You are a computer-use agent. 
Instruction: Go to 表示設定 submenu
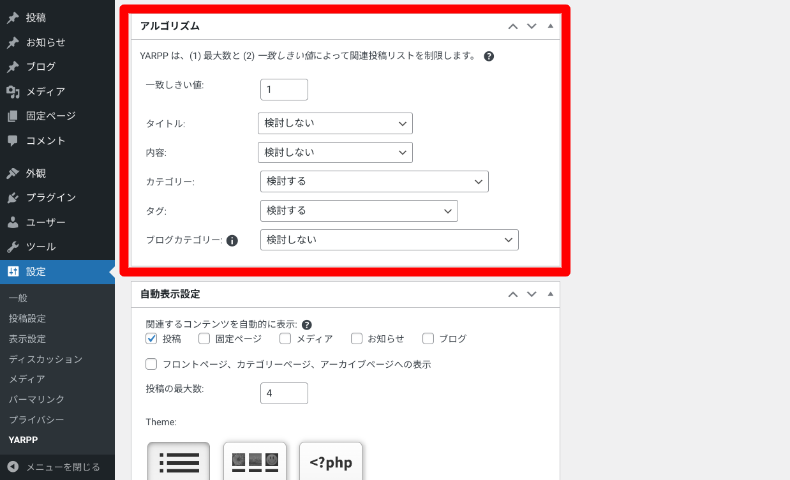pyautogui.click(x=27, y=339)
